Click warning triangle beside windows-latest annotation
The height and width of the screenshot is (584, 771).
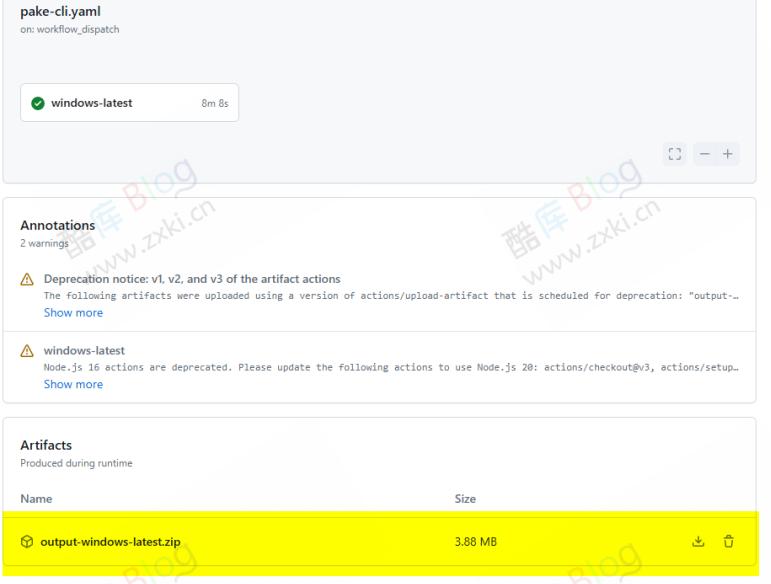click(x=28, y=352)
